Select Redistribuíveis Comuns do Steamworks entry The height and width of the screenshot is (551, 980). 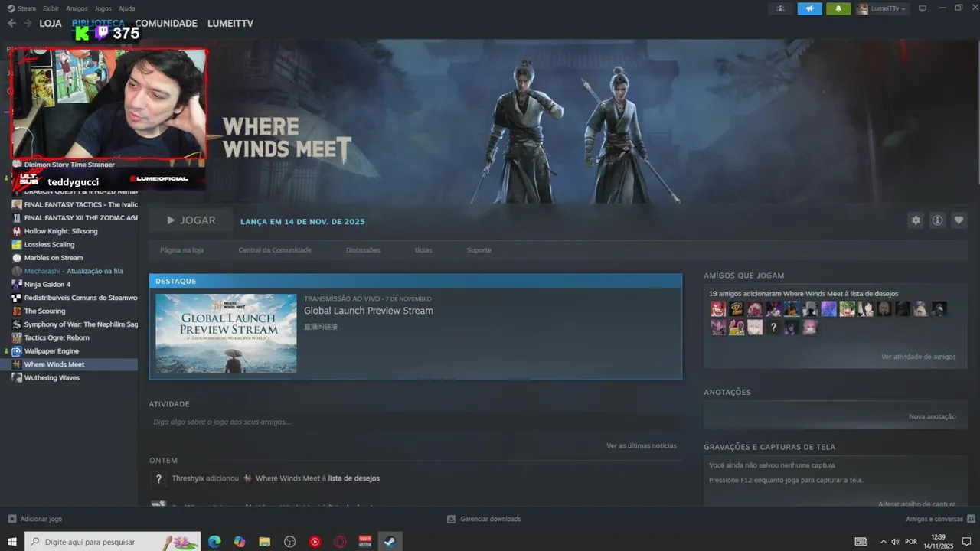(x=75, y=298)
